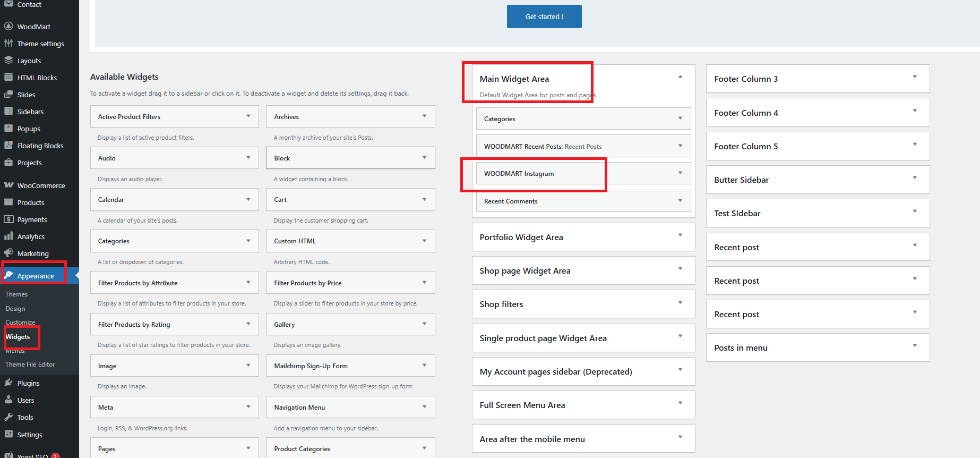Click the Get started ! button
This screenshot has height=458, width=980.
point(544,16)
